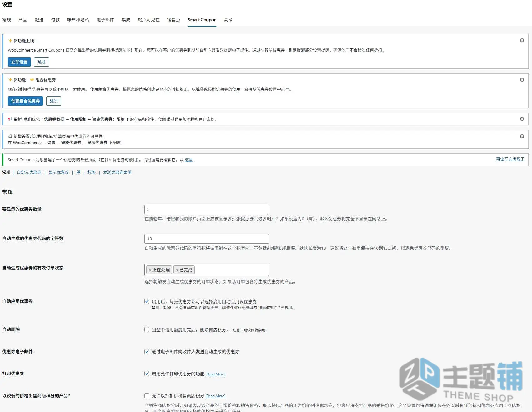The width and height of the screenshot is (532, 412).
Task: Go to the 帐户和隐私 tab
Action: tap(78, 20)
